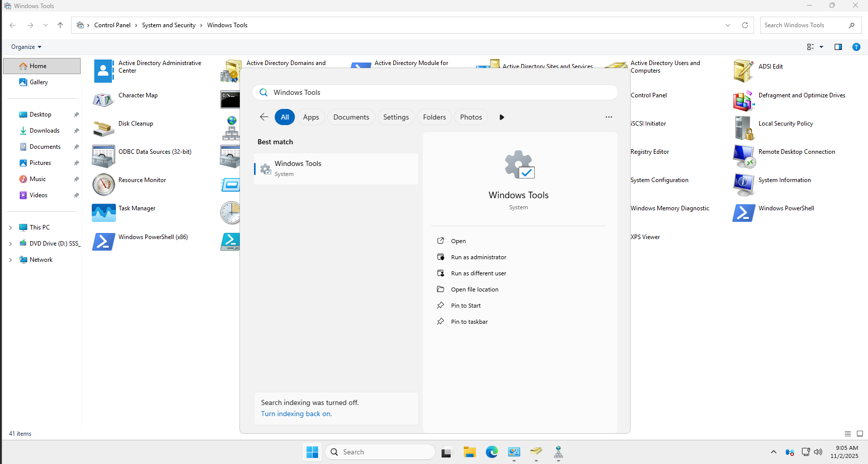
Task: Click Run as administrator option
Action: click(478, 257)
